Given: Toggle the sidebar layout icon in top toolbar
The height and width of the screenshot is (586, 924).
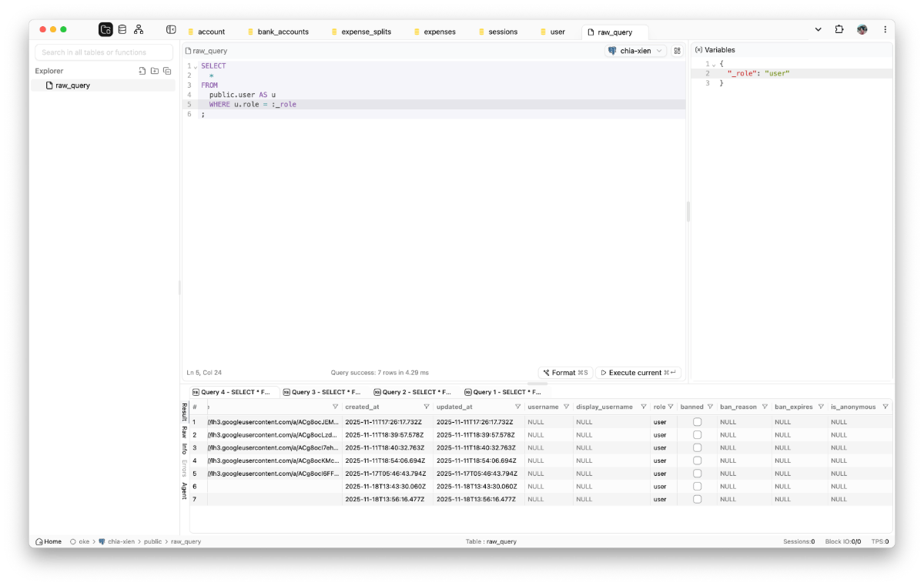Looking at the screenshot, I should coord(169,28).
